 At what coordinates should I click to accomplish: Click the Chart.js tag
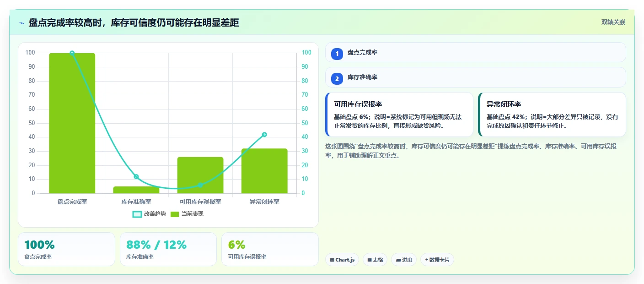point(342,260)
